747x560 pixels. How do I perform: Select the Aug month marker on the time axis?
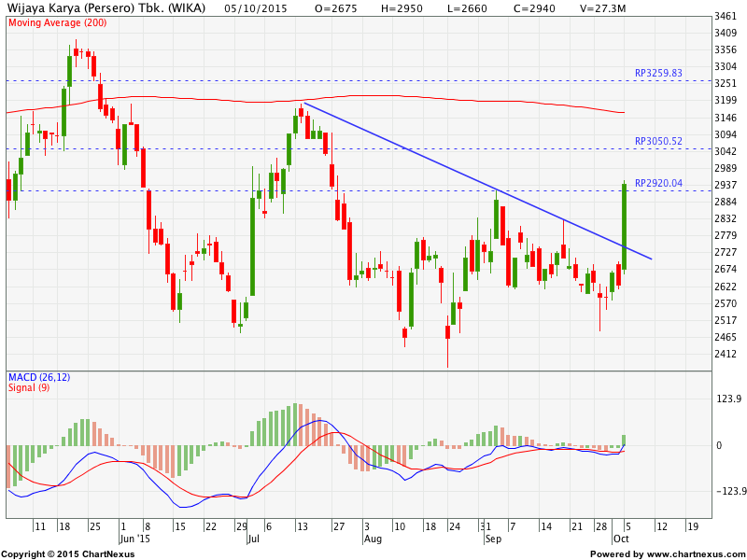click(x=373, y=539)
